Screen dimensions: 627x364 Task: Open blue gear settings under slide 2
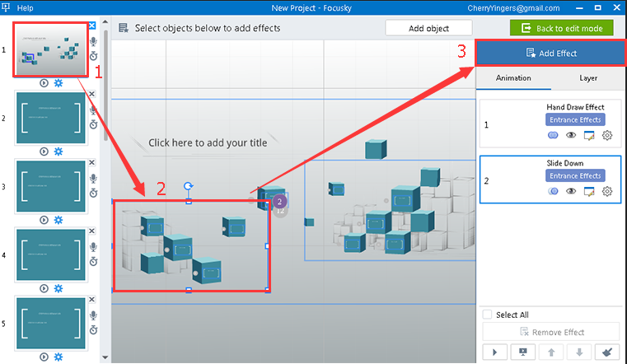click(58, 152)
